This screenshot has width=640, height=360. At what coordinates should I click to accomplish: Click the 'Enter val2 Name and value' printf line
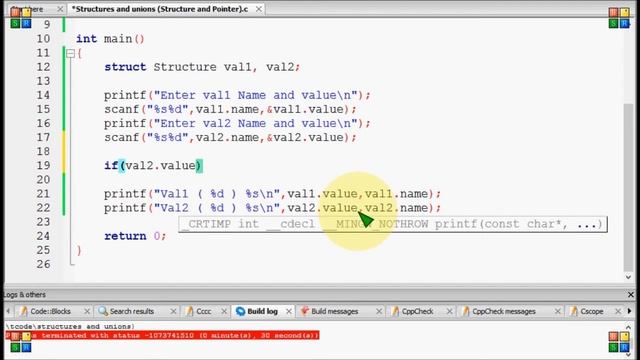click(x=237, y=123)
